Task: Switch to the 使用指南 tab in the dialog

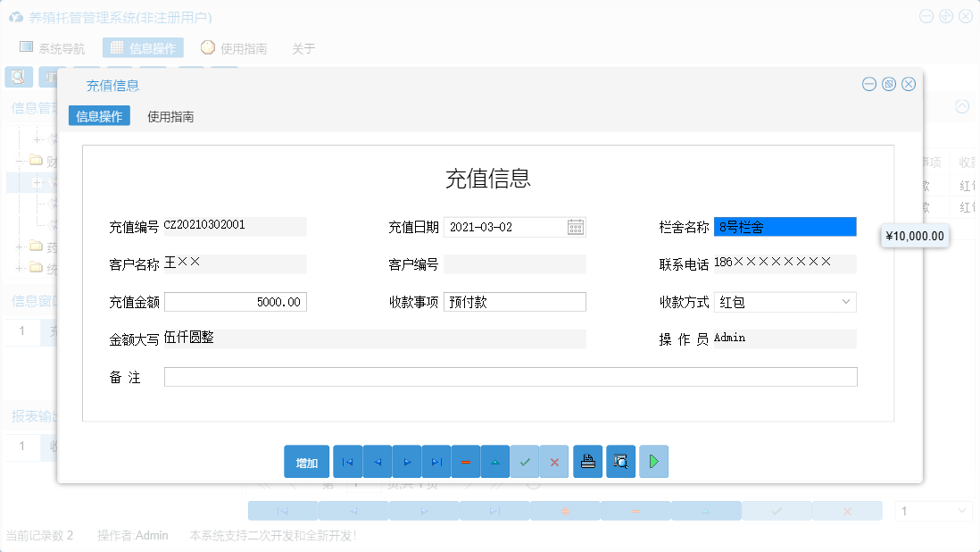Action: point(170,115)
